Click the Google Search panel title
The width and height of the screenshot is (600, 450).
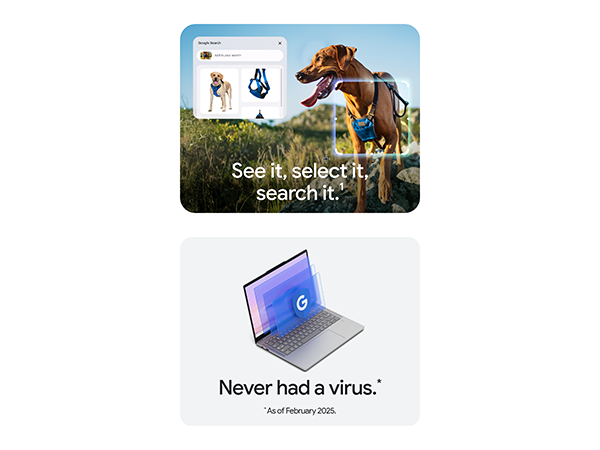[x=209, y=43]
